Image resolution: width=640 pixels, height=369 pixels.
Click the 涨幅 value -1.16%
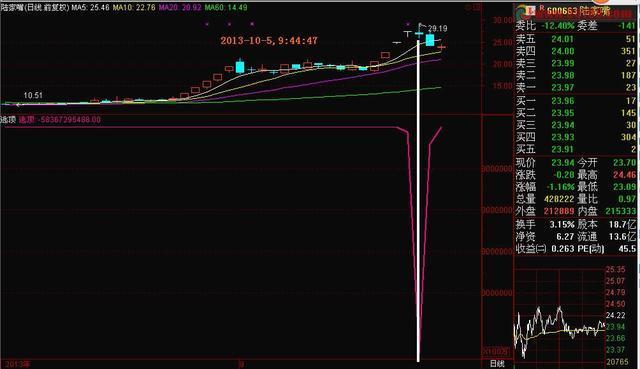pyautogui.click(x=560, y=187)
